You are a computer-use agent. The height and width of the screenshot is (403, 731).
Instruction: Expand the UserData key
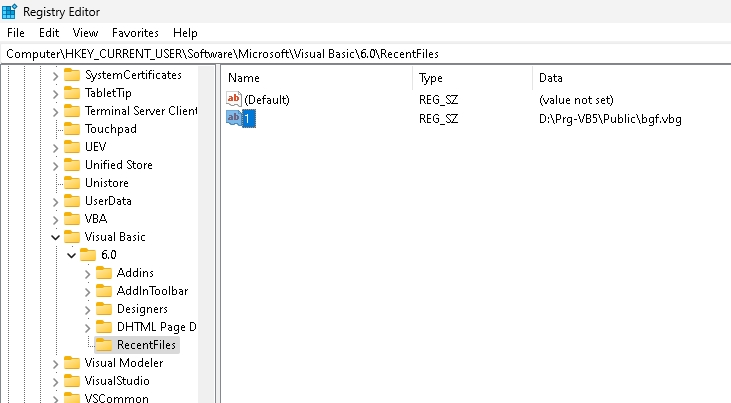click(55, 202)
